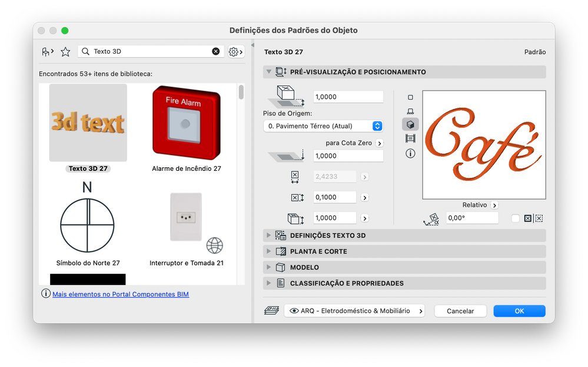Open the Relativo rotation mode menu
Screen dimensions: 588x367
pos(494,205)
